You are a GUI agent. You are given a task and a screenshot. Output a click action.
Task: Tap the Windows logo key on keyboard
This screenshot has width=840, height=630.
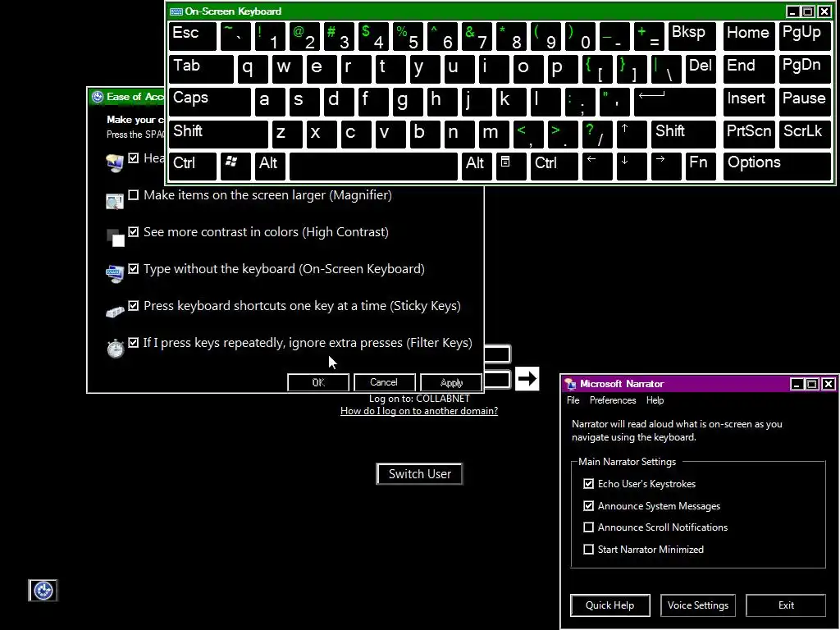pos(235,166)
